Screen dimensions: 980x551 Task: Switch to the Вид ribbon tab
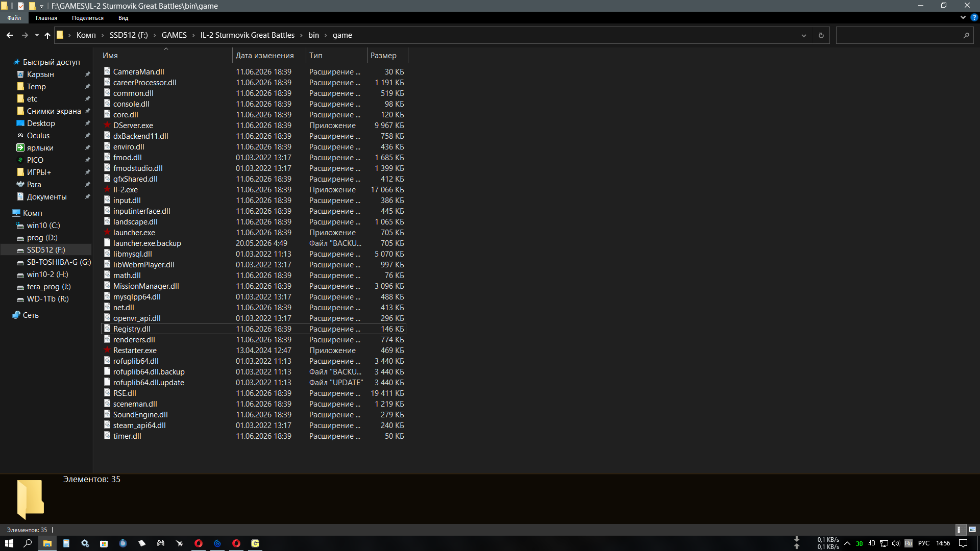(123, 18)
